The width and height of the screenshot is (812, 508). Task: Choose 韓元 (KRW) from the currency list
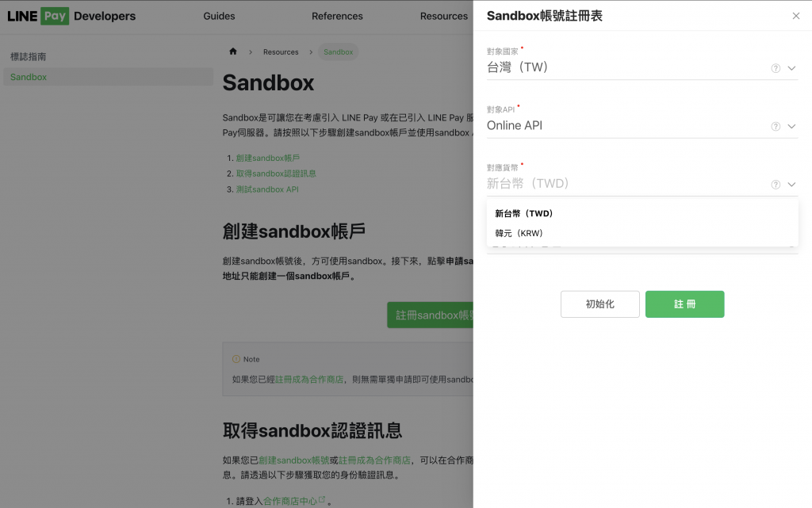click(642, 233)
